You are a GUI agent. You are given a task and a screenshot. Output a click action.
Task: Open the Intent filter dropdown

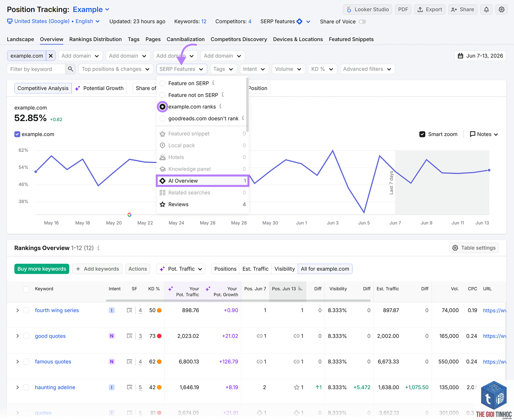coord(254,69)
